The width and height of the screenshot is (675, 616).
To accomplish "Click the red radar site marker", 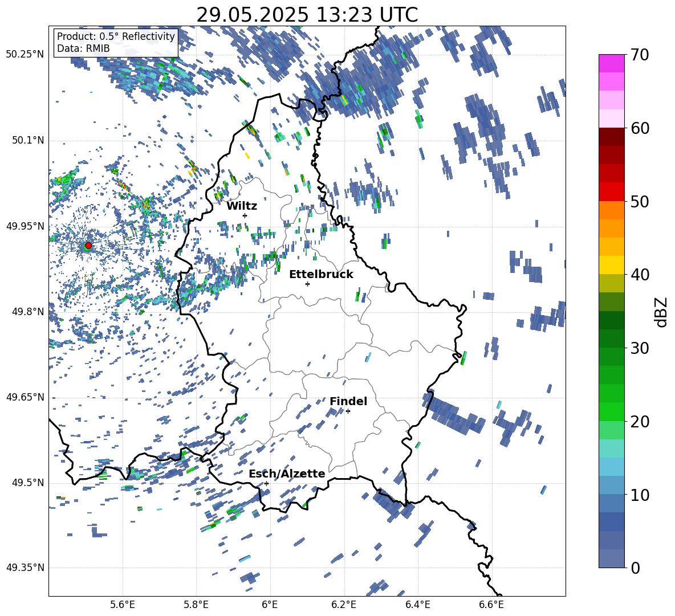I will [88, 245].
